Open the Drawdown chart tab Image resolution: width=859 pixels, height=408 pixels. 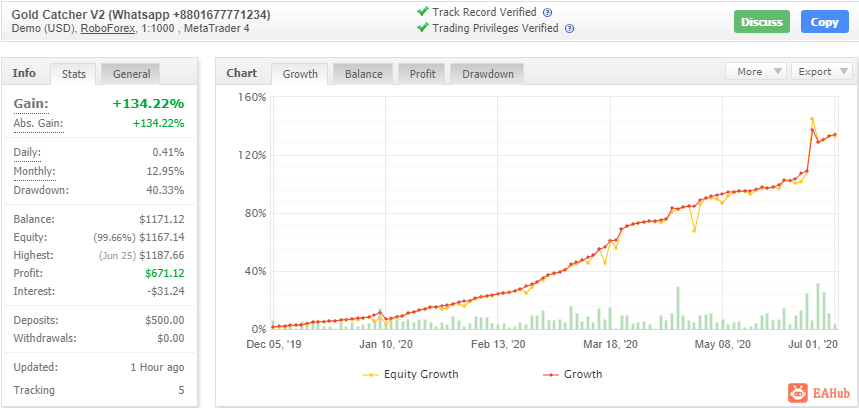tap(488, 74)
